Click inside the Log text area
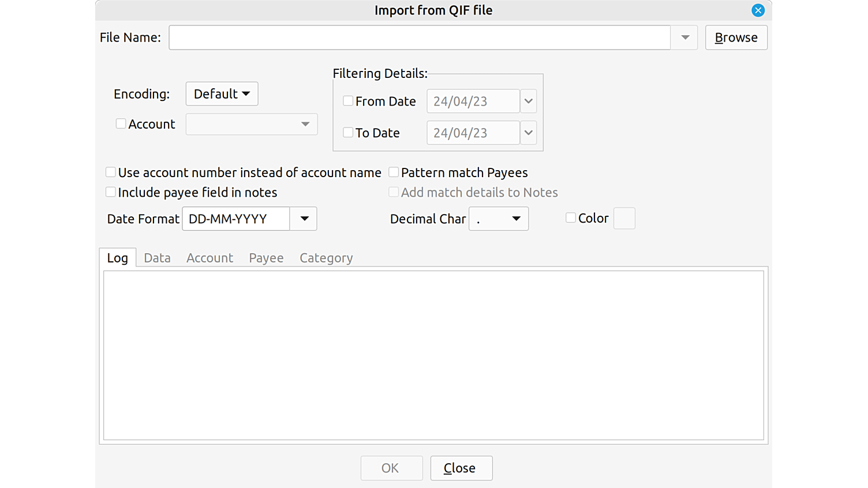Screen dimensions: 868x488 point(433,355)
